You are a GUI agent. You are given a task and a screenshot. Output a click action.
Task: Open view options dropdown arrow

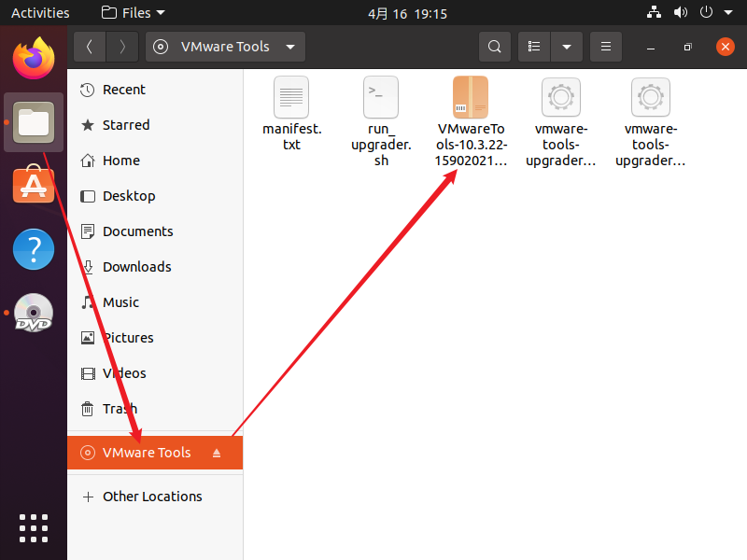567,47
